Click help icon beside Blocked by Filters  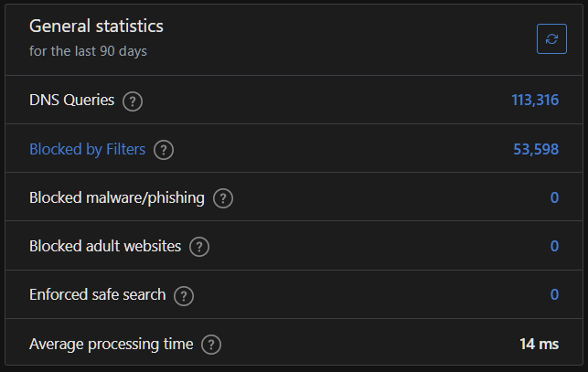(x=164, y=150)
